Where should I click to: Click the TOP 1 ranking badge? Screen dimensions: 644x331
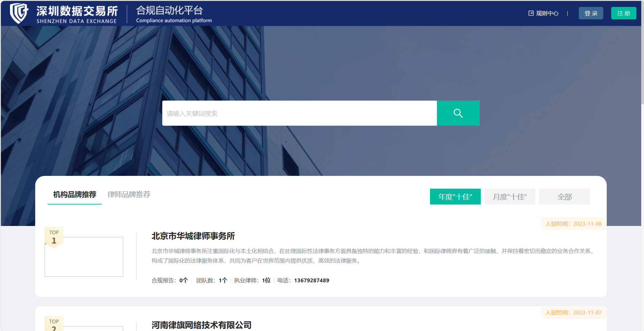[54, 237]
